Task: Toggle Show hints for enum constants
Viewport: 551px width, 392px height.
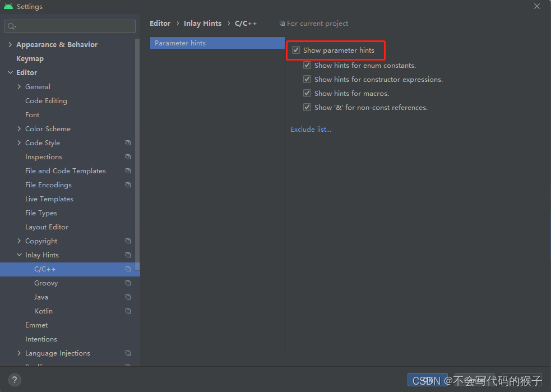Action: (x=307, y=65)
